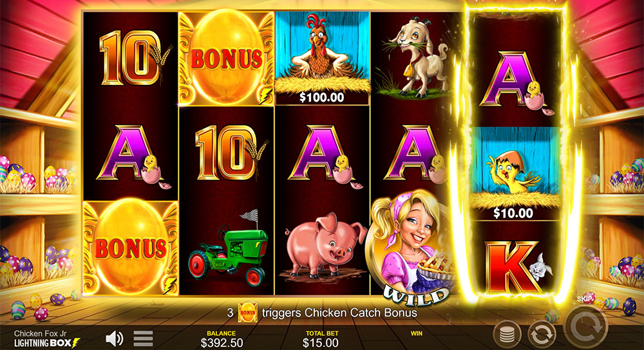Screen dimensions: 644x350
Task: Click the golden BONUS egg on reel two
Action: 226,59
